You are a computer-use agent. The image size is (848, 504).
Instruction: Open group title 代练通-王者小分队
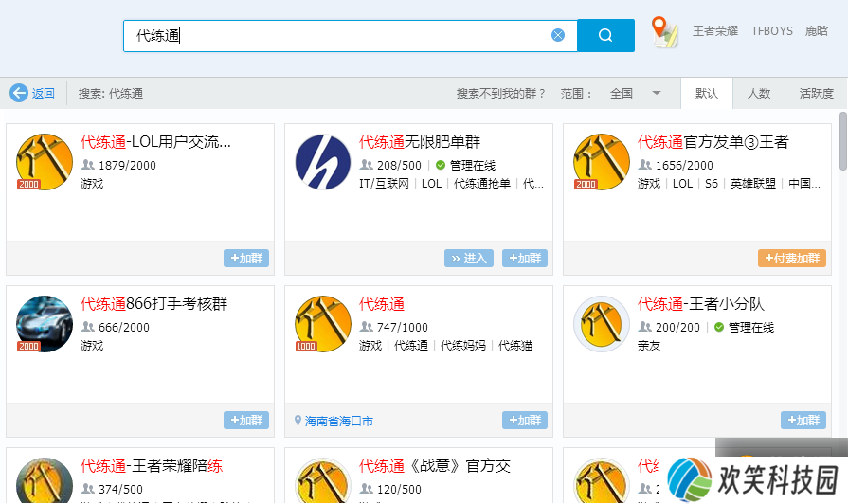pos(701,303)
